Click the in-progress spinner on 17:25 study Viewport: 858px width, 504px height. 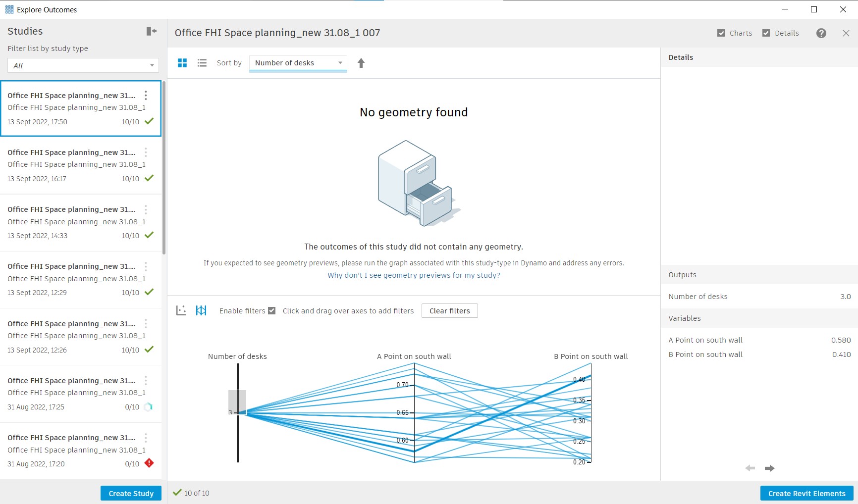click(x=148, y=407)
